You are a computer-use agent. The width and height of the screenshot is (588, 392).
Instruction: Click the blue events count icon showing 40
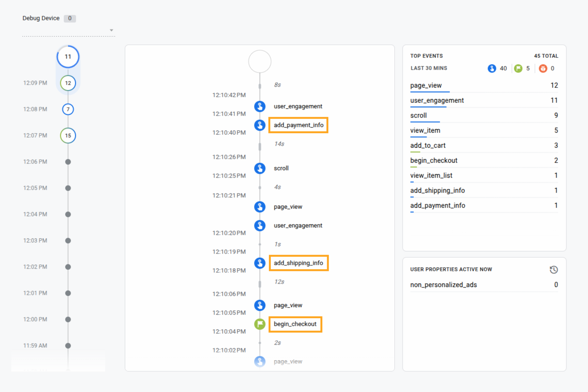[492, 68]
